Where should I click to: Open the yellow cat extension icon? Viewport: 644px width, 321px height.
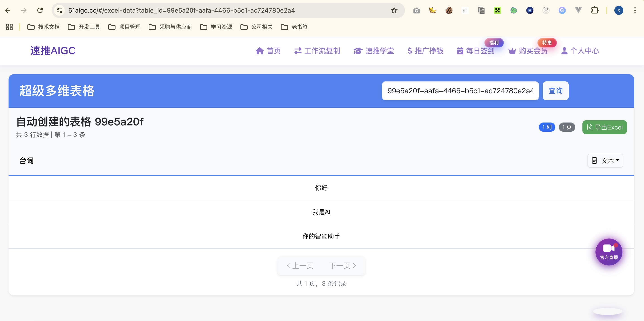433,10
